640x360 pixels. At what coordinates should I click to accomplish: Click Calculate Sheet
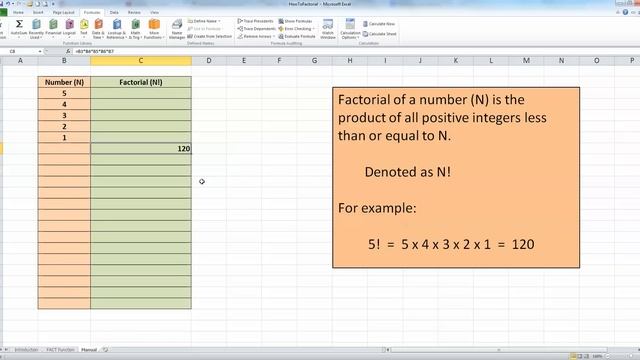pyautogui.click(x=380, y=34)
